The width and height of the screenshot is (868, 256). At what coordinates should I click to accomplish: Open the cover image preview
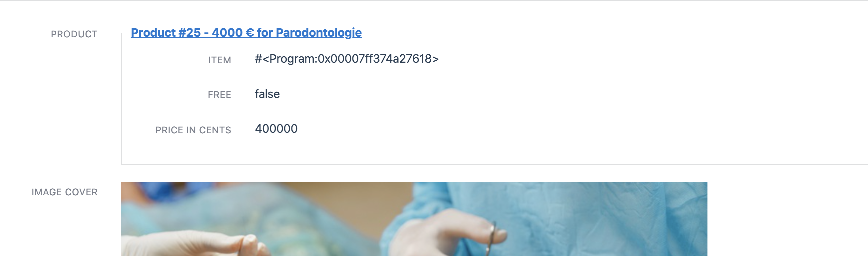click(x=414, y=219)
